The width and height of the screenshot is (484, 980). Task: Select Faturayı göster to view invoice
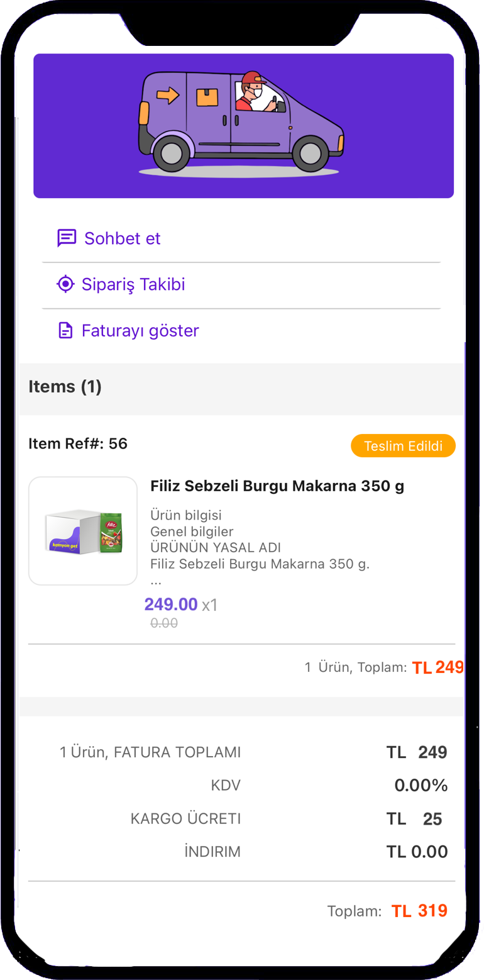140,331
